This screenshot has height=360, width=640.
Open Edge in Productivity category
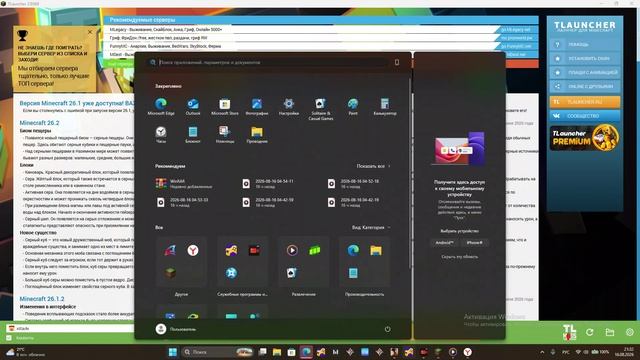[x=353, y=250]
